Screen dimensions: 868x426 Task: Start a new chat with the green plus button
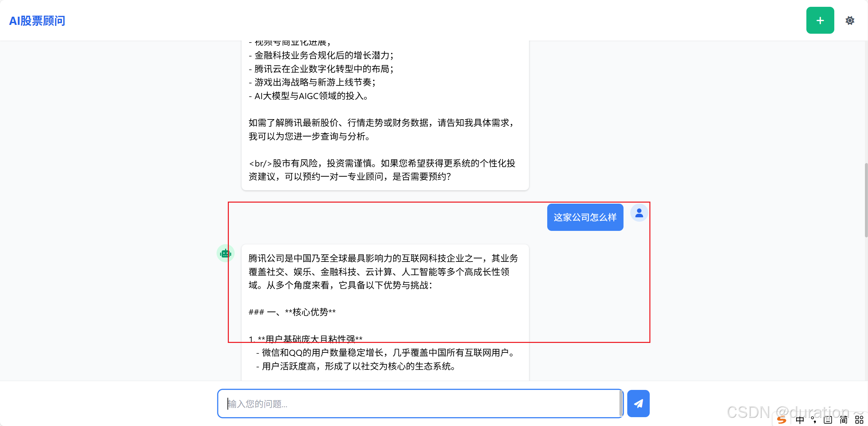(x=820, y=20)
